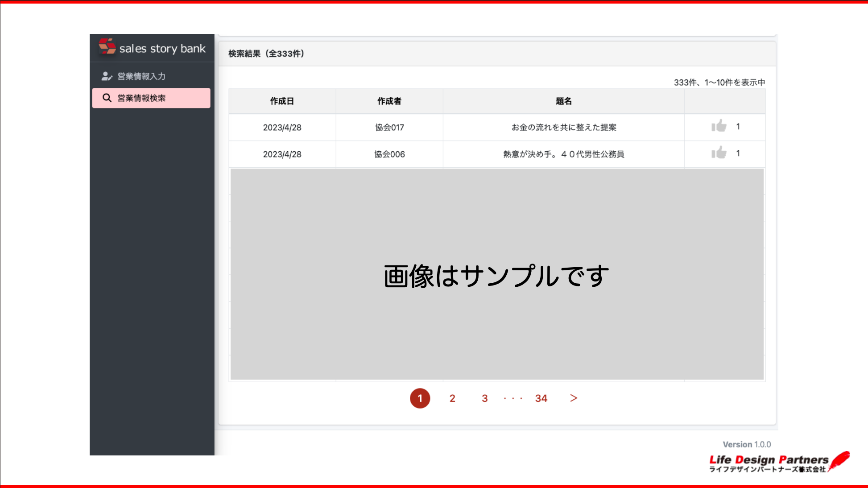The image size is (868, 488).
Task: Click author 協会017 in first row
Action: 389,128
